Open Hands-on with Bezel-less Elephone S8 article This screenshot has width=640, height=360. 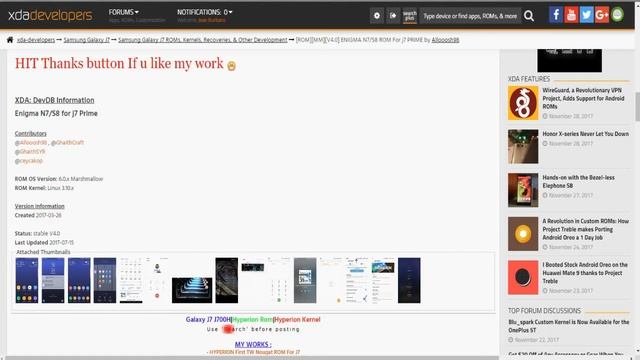pyautogui.click(x=578, y=182)
